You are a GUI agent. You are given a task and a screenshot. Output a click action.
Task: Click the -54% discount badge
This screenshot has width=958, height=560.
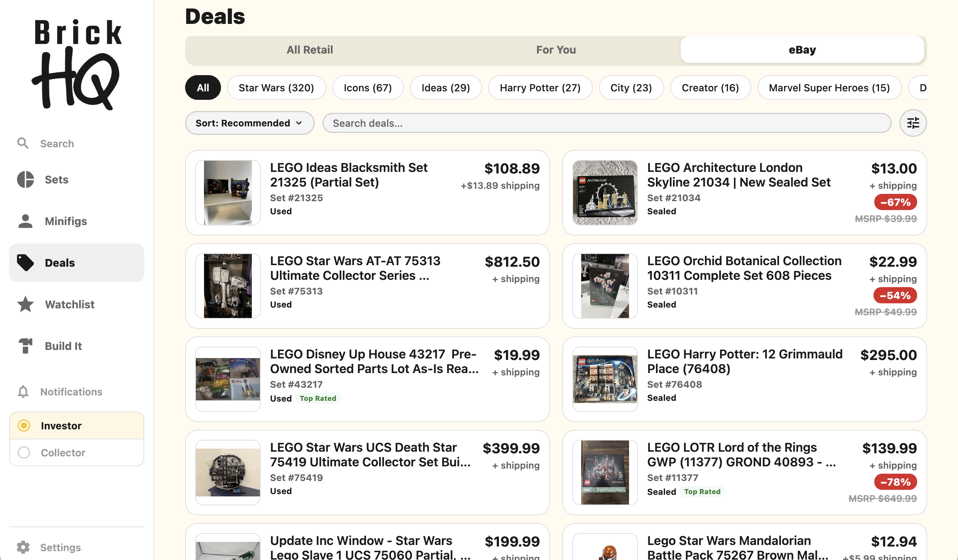[895, 295]
